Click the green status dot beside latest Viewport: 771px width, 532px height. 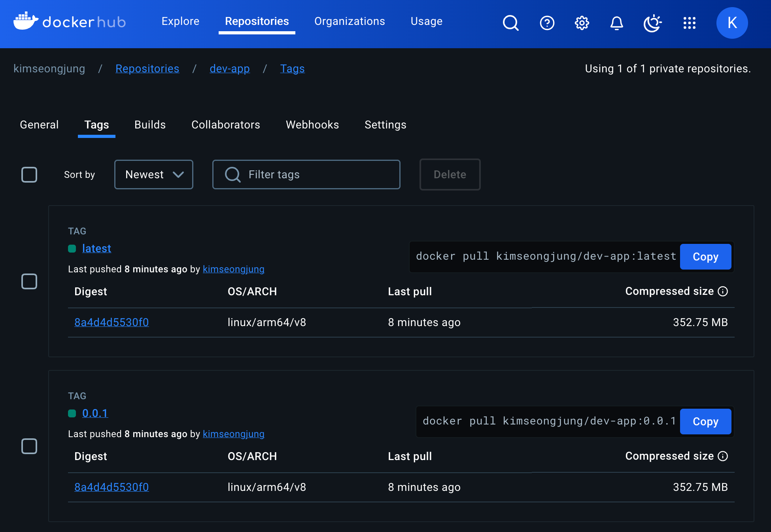coord(72,249)
